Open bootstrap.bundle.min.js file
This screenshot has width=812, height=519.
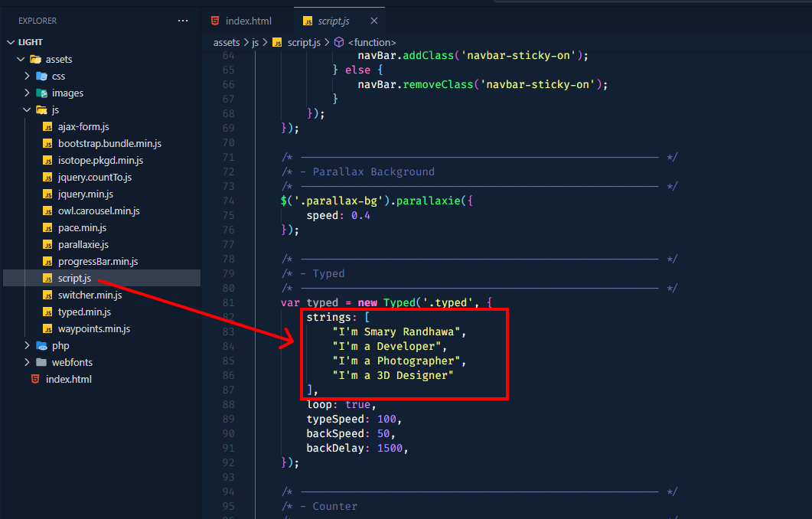tap(109, 143)
